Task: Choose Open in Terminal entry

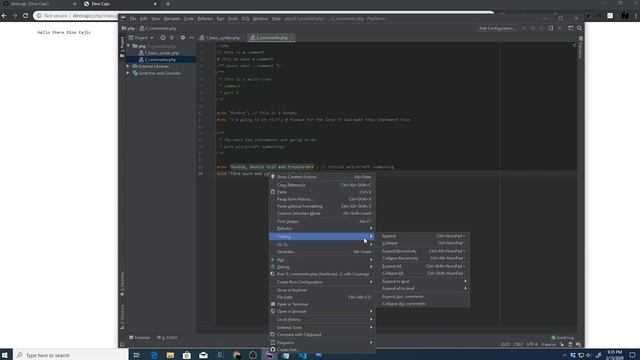Action: (322, 304)
